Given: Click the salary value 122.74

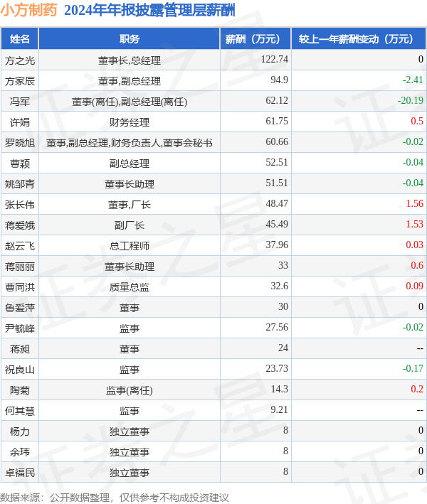Looking at the screenshot, I should (x=275, y=60).
